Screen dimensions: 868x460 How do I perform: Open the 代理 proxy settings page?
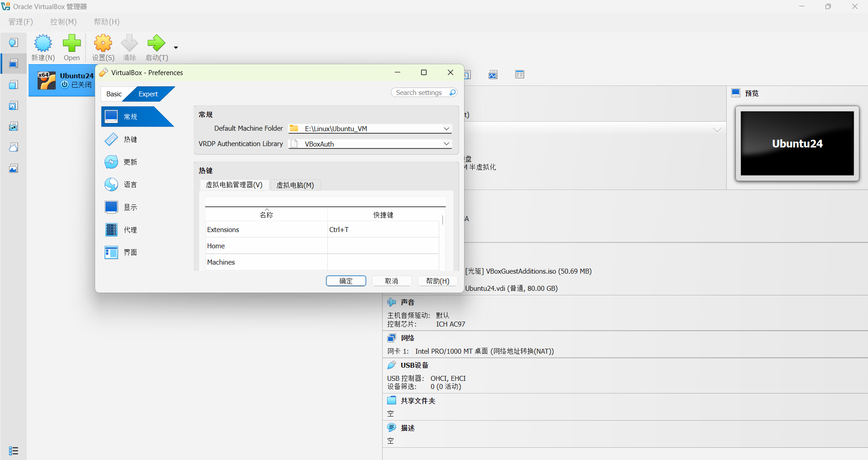(131, 229)
